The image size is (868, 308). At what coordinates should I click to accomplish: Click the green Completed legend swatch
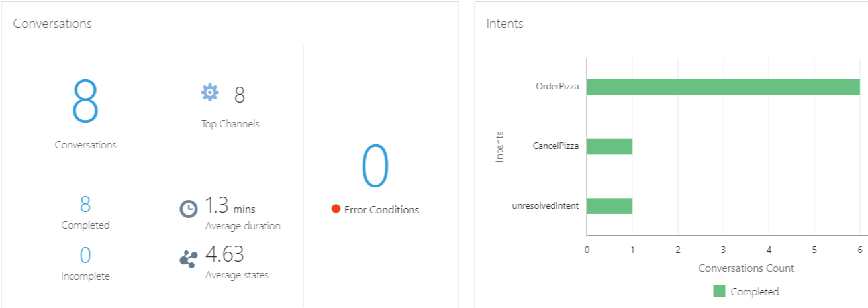(719, 291)
